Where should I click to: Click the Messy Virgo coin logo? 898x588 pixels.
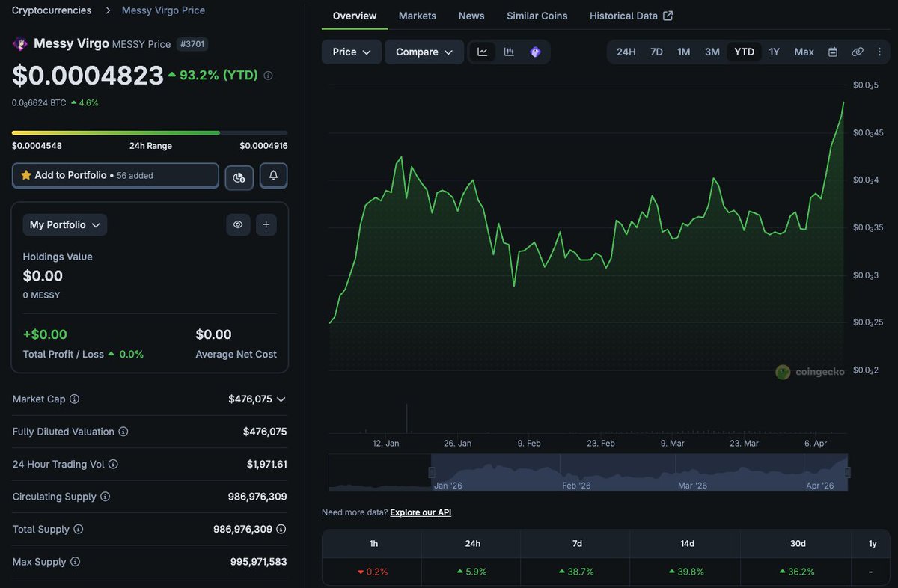(20, 44)
